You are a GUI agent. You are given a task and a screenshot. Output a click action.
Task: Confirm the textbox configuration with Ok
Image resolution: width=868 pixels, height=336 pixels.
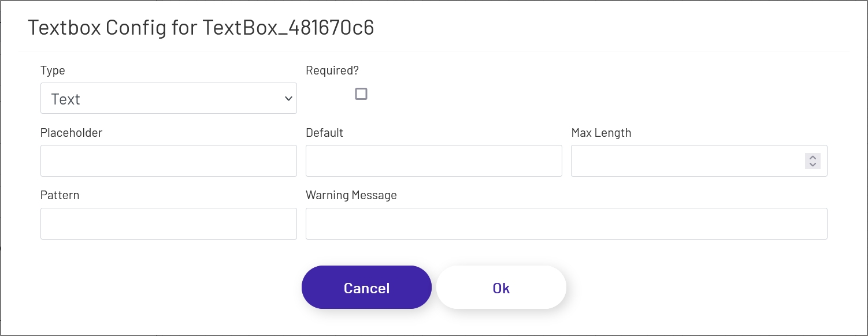pos(500,287)
